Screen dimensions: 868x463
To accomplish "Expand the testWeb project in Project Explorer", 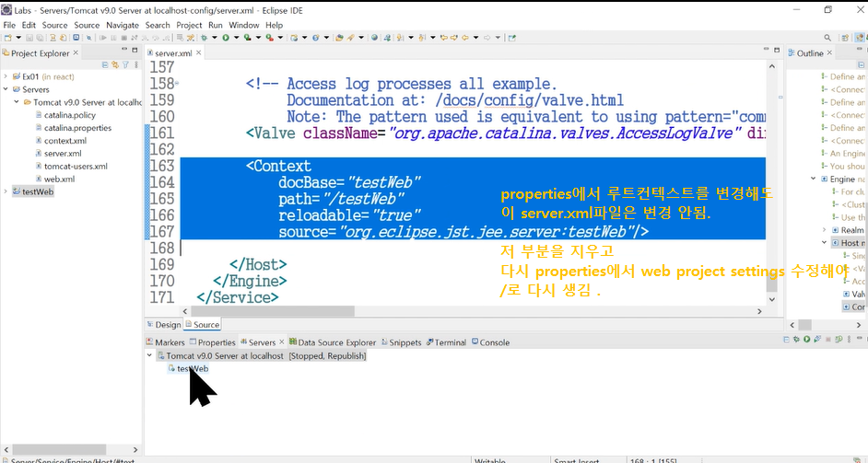I will pos(6,191).
